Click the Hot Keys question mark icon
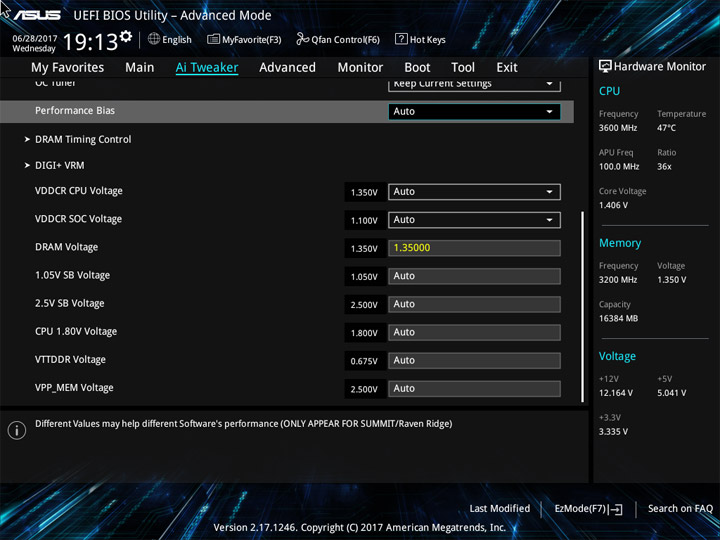720x540 pixels. coord(401,39)
